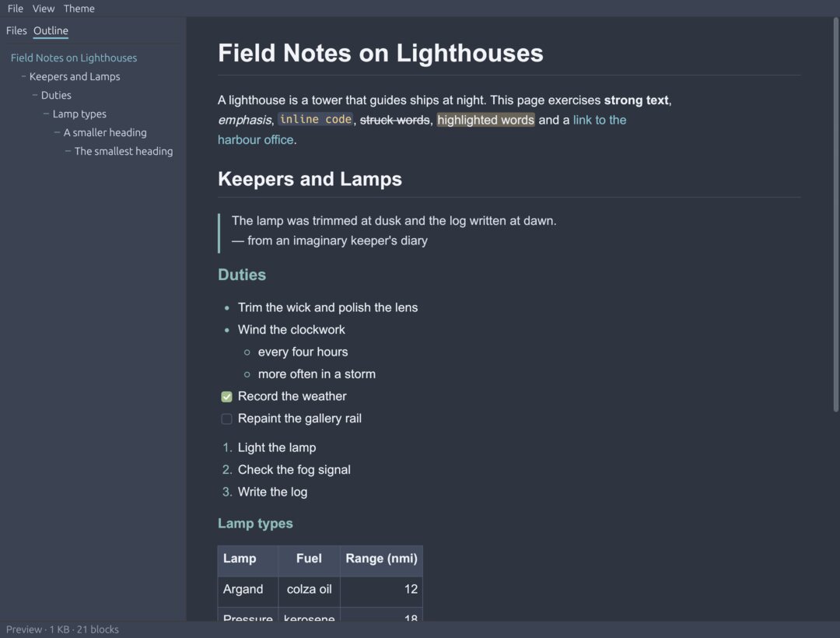Open the View menu
840x638 pixels.
tap(44, 9)
